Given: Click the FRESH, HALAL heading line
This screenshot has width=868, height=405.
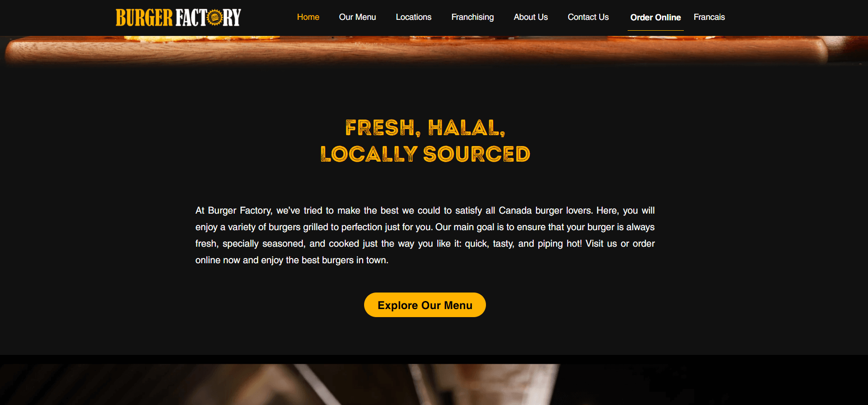Looking at the screenshot, I should [425, 128].
